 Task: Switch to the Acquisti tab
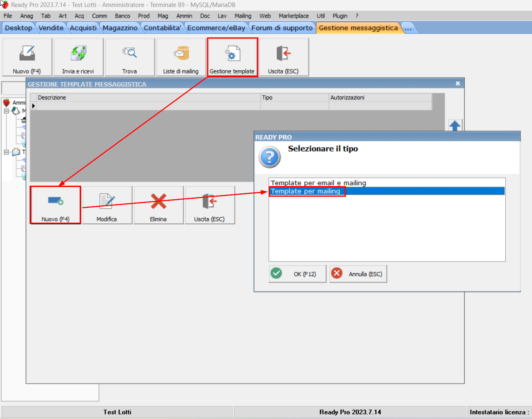point(83,28)
